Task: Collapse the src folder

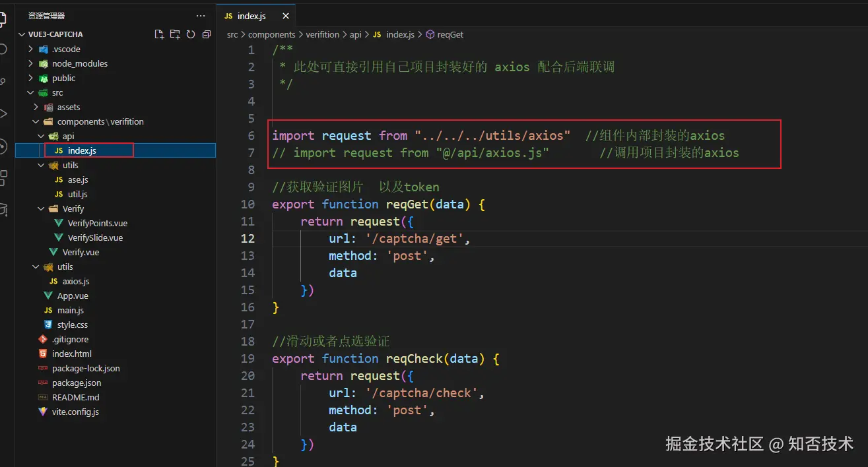Action: point(30,92)
